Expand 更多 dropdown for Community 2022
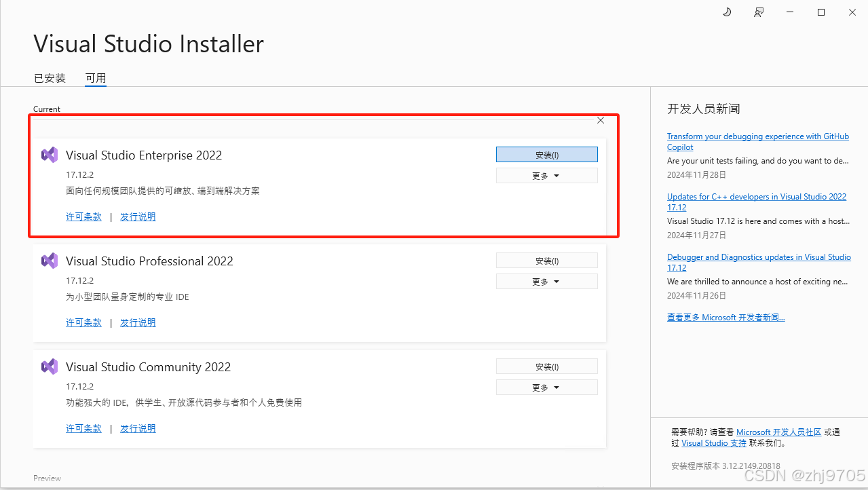868x490 pixels. [x=547, y=388]
